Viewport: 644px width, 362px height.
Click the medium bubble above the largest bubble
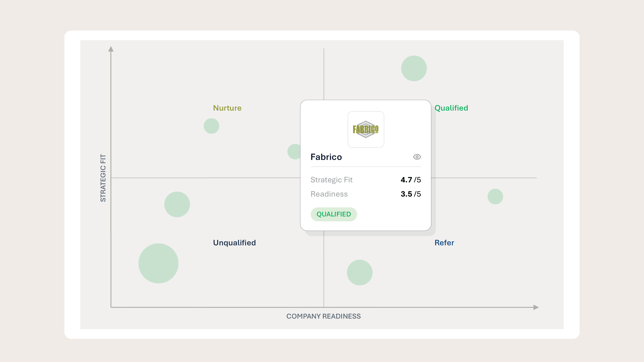tap(177, 204)
